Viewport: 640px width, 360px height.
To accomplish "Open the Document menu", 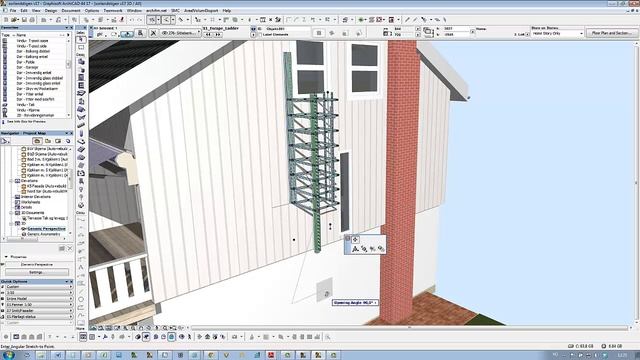I will (71, 11).
